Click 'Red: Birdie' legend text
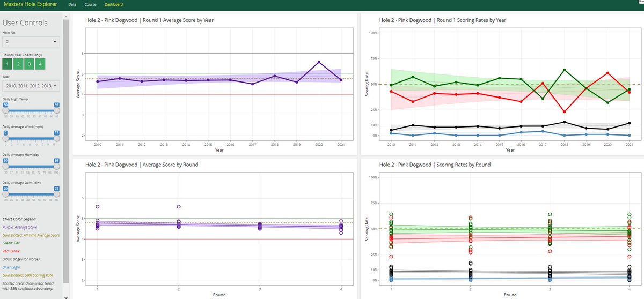 12,250
